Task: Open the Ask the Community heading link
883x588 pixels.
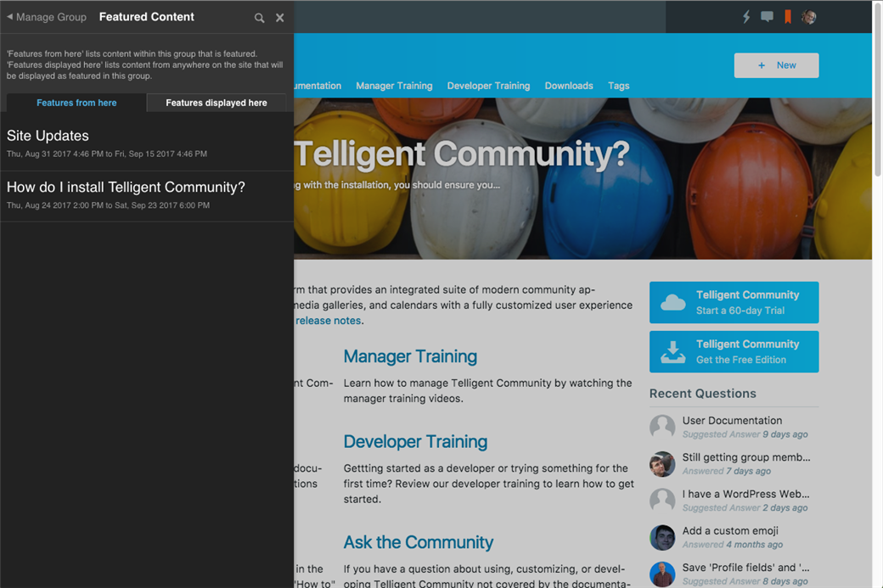Action: click(x=419, y=542)
